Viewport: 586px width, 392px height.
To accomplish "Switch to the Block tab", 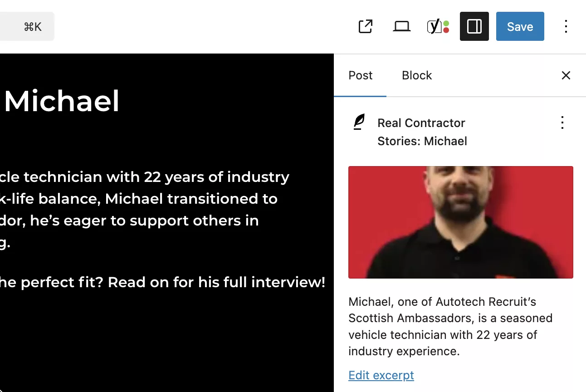I will (x=416, y=75).
